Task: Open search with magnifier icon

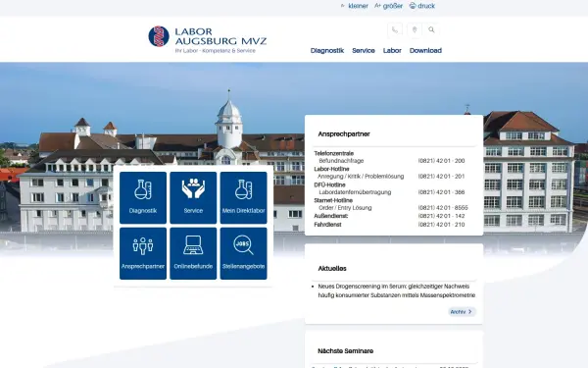Action: (431, 29)
